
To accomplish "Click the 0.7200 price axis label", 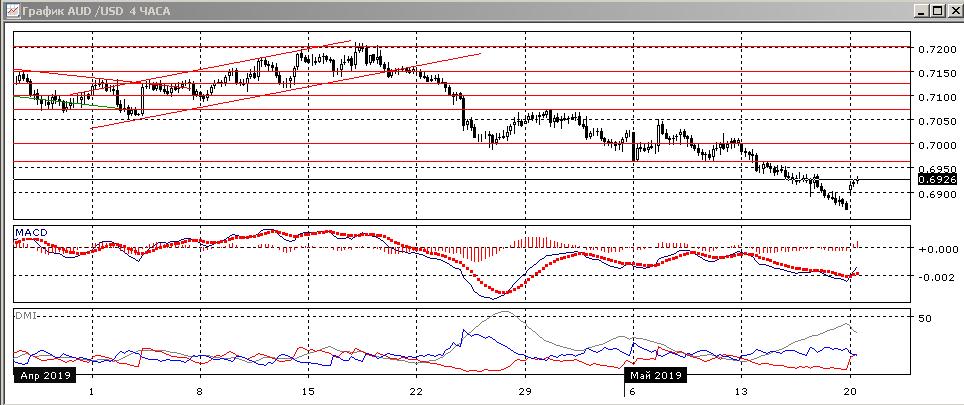I will [x=936, y=49].
